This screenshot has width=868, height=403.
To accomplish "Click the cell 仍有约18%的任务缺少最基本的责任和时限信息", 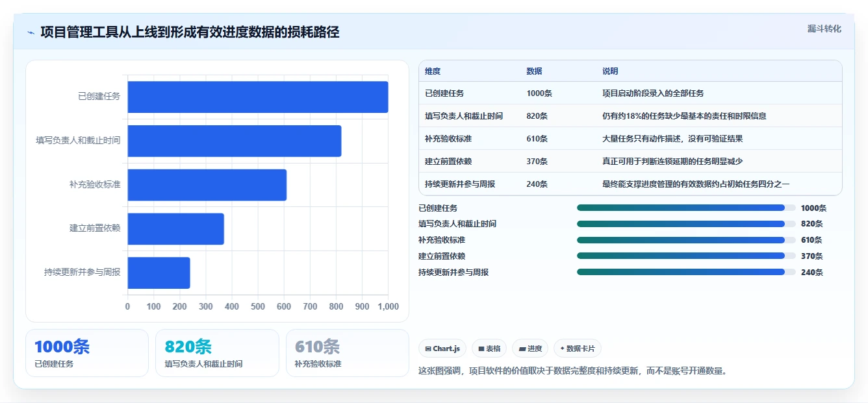I will [x=684, y=116].
